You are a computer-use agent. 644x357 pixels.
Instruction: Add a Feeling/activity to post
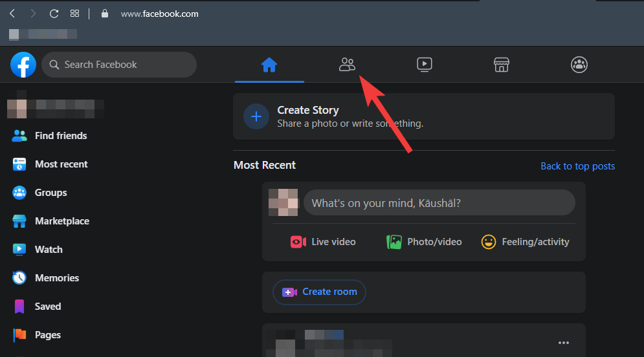[526, 242]
